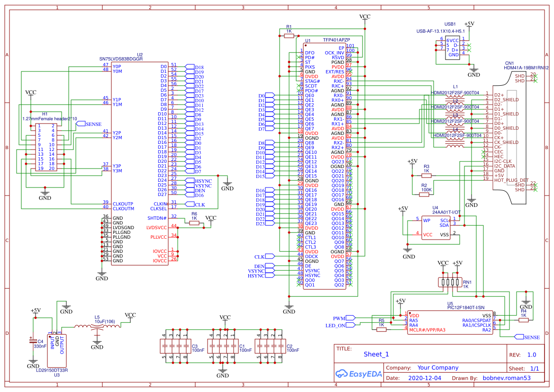
Task: Click the PIC12F1840T-I/SN microcontroller U5
Action: point(450,322)
